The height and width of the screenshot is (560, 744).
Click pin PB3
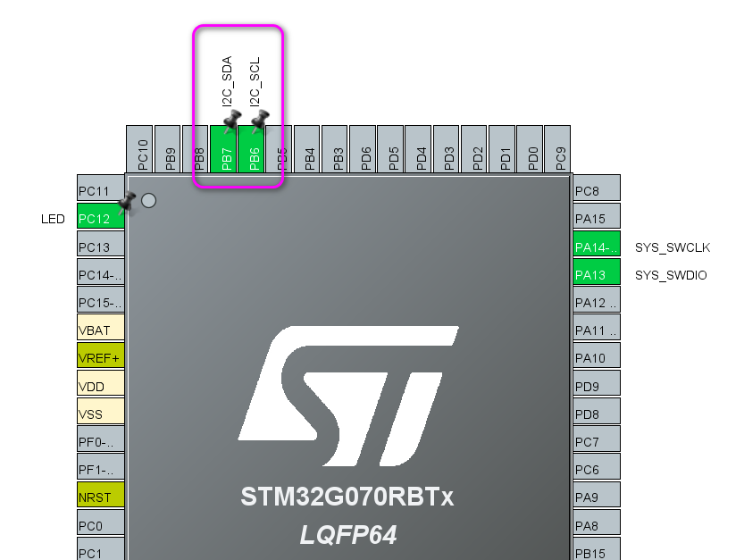click(335, 149)
